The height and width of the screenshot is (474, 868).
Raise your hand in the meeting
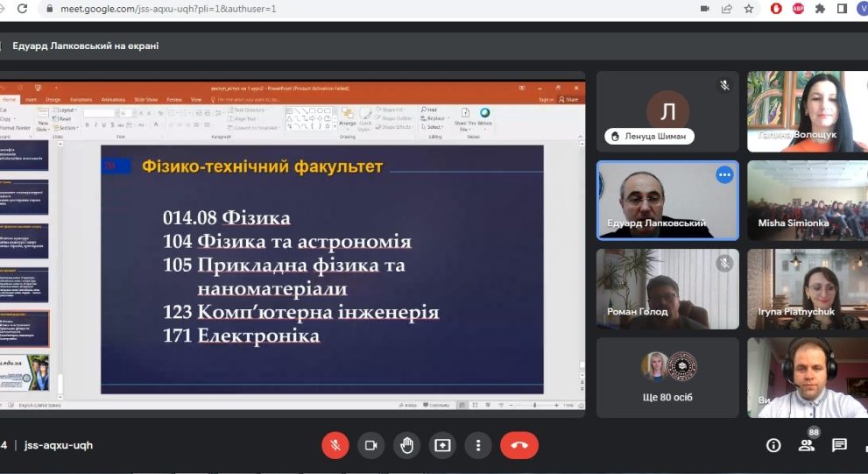(x=406, y=445)
